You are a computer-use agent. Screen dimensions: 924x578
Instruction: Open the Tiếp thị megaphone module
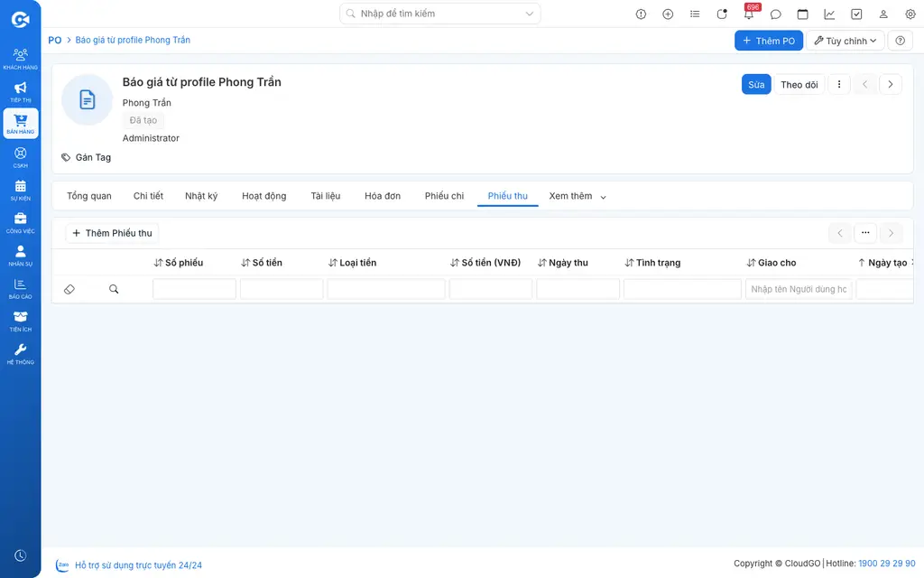pyautogui.click(x=20, y=91)
